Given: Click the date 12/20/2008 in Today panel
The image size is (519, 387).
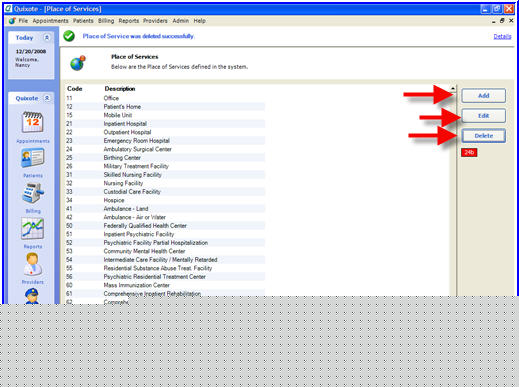Looking at the screenshot, I should (x=31, y=51).
